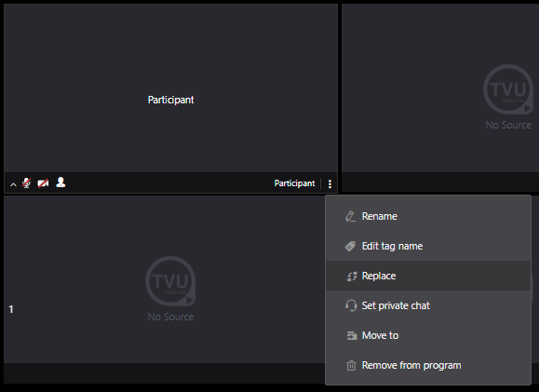This screenshot has height=392, width=539.
Task: Select the No Source tile numbered 1
Action: pos(165,279)
